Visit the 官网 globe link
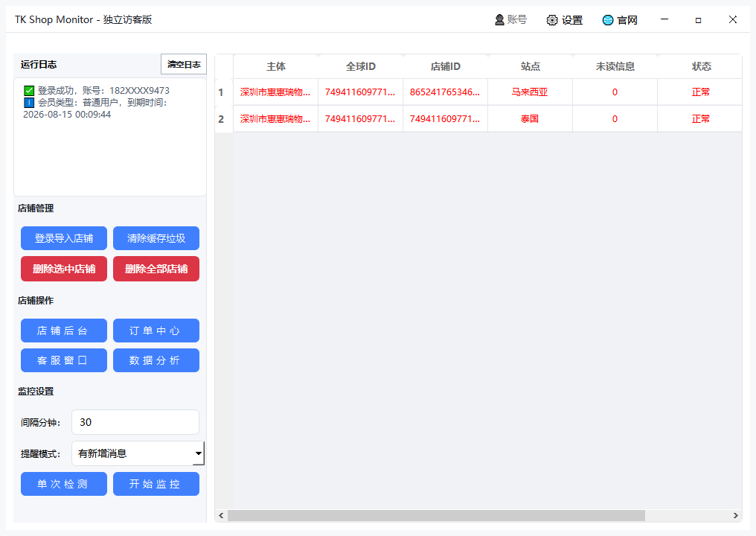The width and height of the screenshot is (756, 536). point(620,20)
